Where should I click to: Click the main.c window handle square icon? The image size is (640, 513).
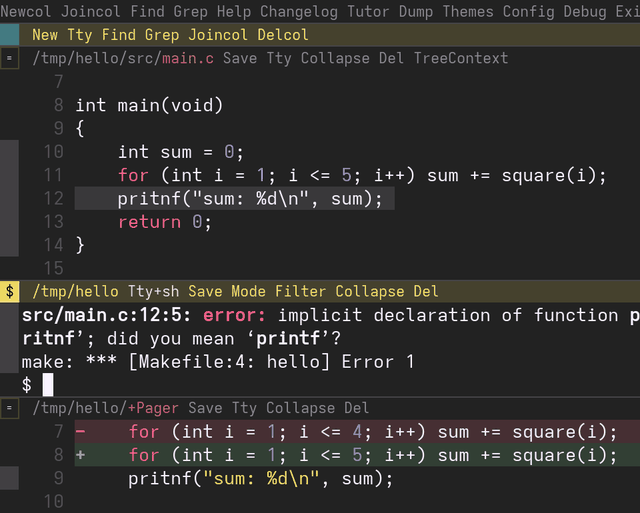(9, 58)
